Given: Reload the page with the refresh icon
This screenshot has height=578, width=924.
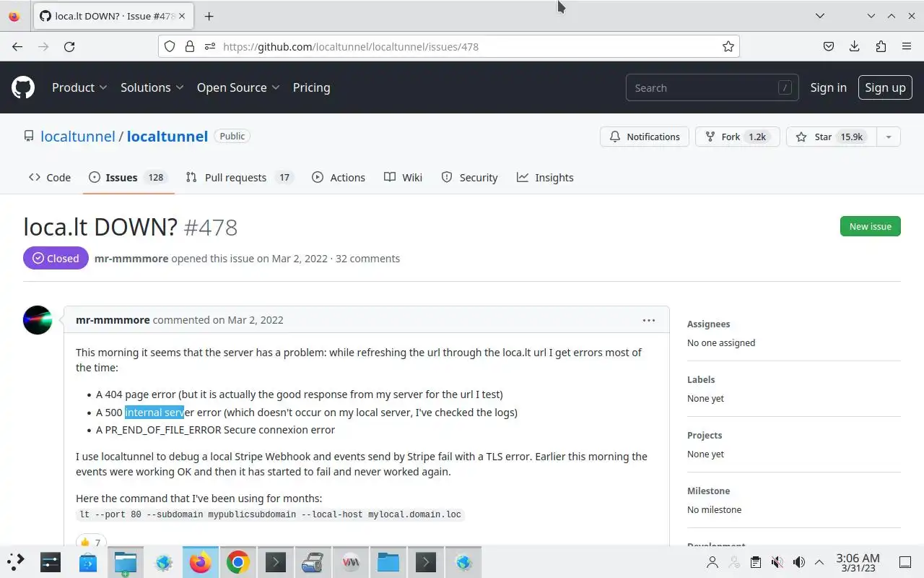Looking at the screenshot, I should click(x=69, y=46).
